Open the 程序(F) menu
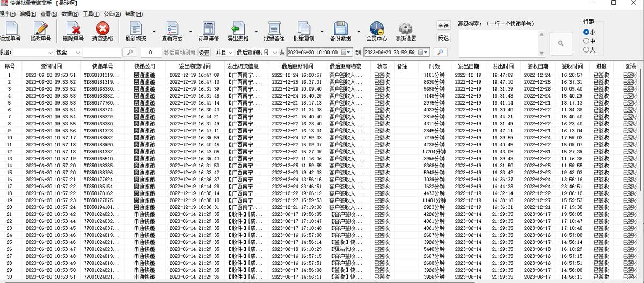Viewport: 644px width, 283px height. coord(7,14)
